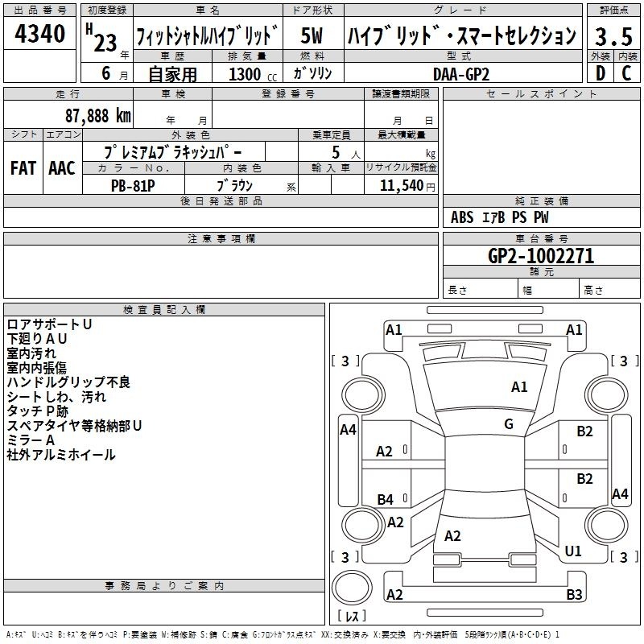Select the model code DAA-GP2
The image size is (644, 644).
tap(461, 73)
